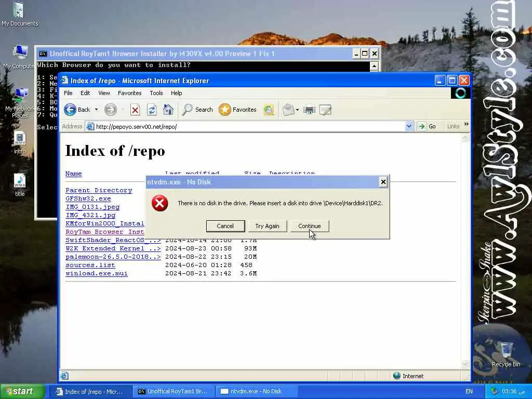Expand the Links toolbar chevron
Viewport: 532px width, 399px height.
467,124
